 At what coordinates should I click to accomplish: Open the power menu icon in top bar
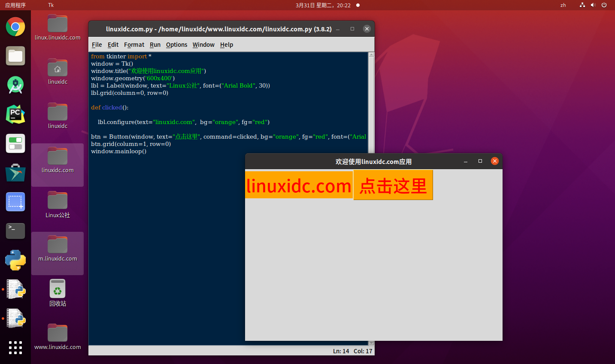coord(604,5)
